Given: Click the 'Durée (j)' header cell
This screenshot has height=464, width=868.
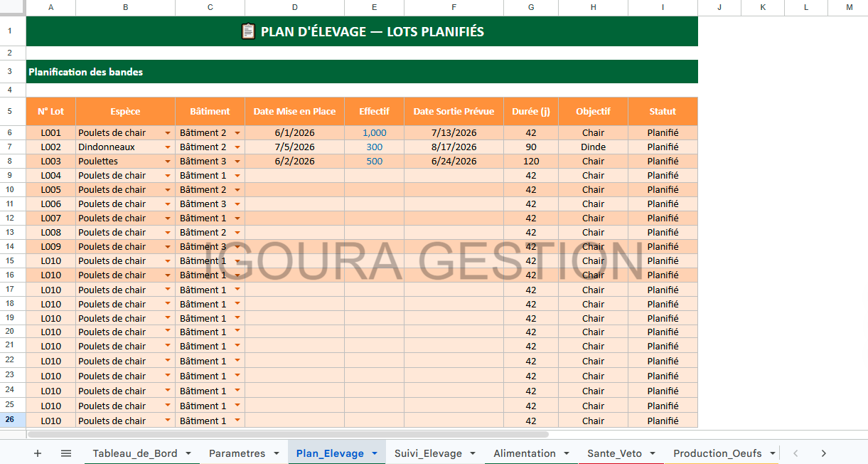Looking at the screenshot, I should pos(531,112).
